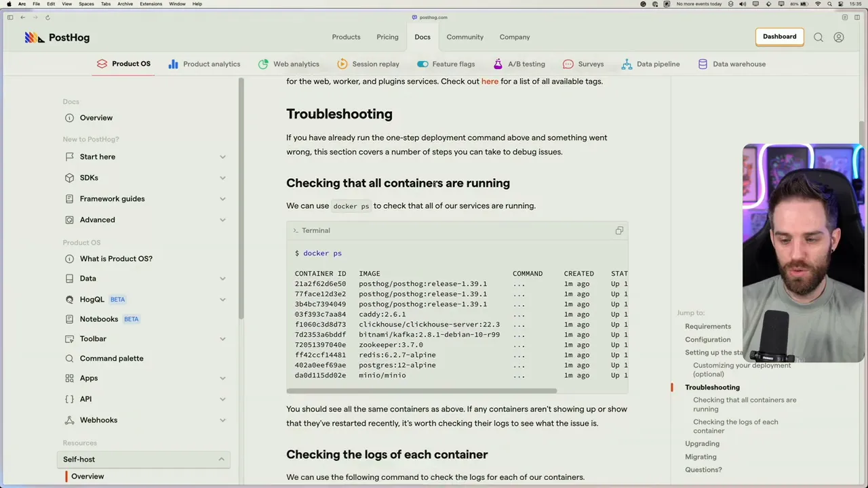Viewport: 868px width, 488px height.
Task: Open What is Product OS? page
Action: point(116,258)
